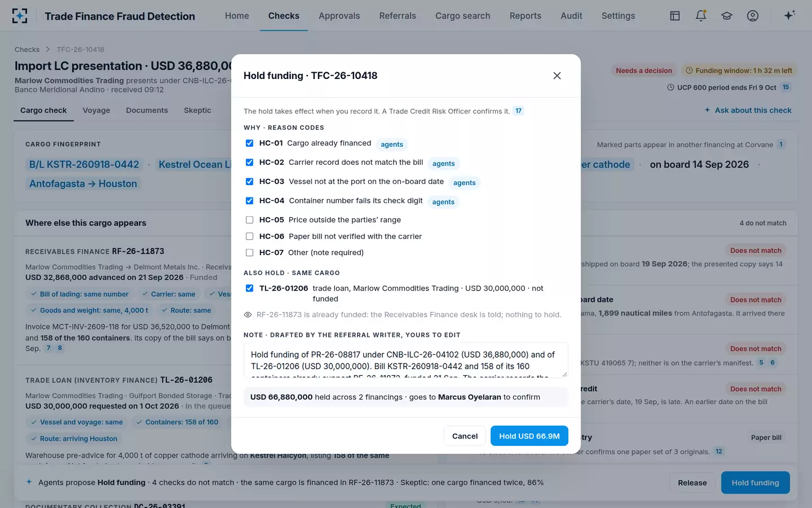
Task: Open the B/L KSTR-260918-0442 fingerprint chip
Action: tap(84, 164)
